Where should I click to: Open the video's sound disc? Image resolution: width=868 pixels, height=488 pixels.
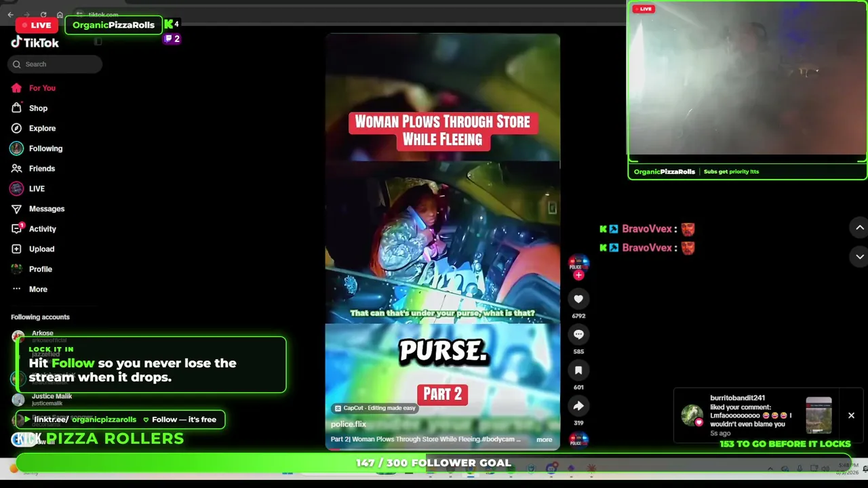(x=578, y=440)
